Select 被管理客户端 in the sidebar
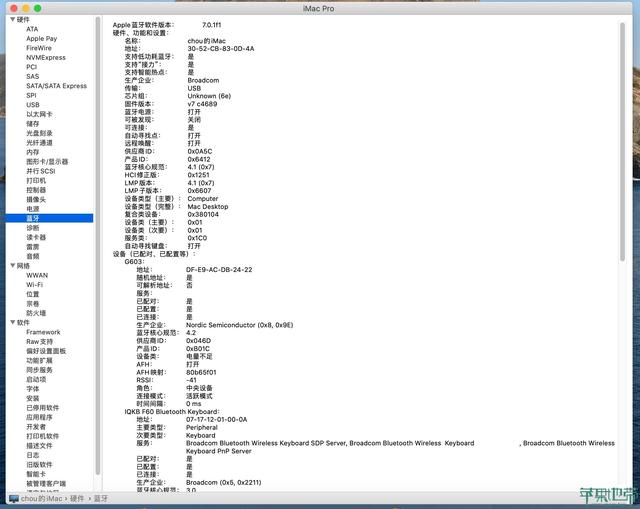The height and width of the screenshot is (509, 640). click(46, 483)
